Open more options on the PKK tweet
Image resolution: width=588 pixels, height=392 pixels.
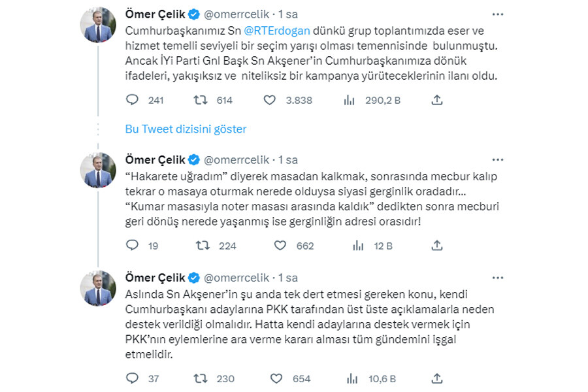click(x=498, y=277)
